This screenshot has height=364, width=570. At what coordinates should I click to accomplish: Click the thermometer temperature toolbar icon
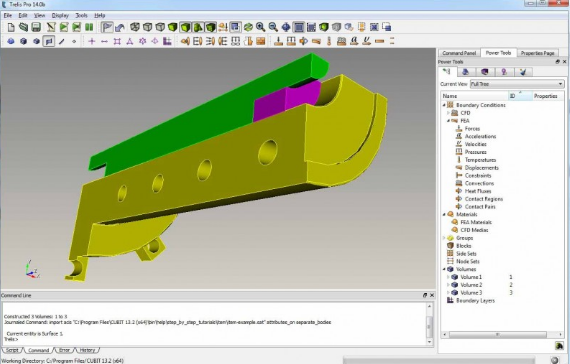click(329, 41)
